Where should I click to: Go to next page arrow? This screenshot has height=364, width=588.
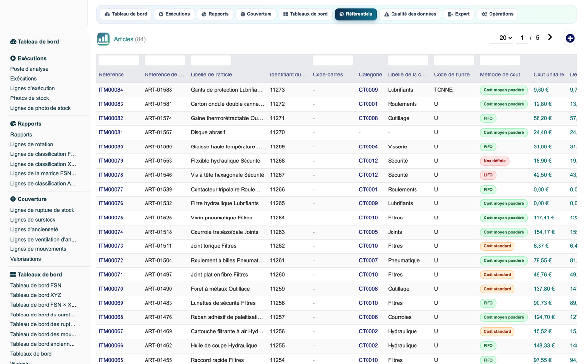pos(550,37)
